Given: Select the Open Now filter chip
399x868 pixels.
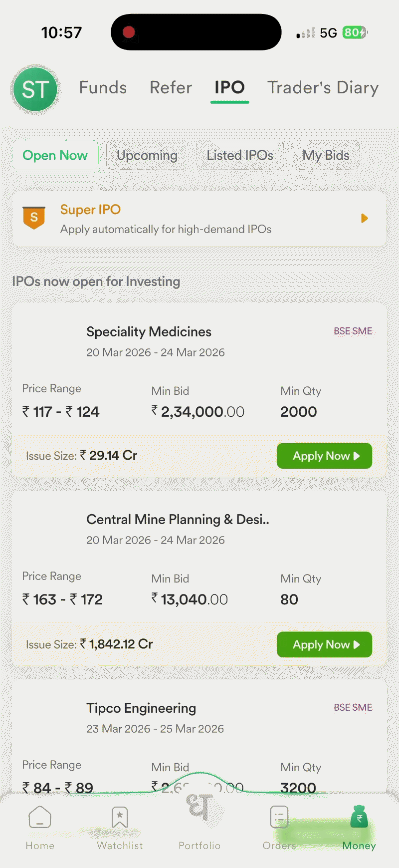Looking at the screenshot, I should pyautogui.click(x=55, y=156).
